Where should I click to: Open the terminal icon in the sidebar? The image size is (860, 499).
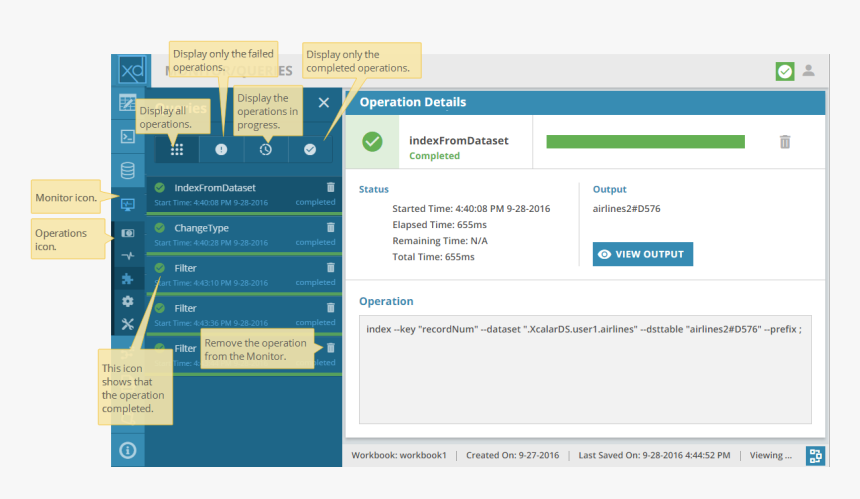127,136
